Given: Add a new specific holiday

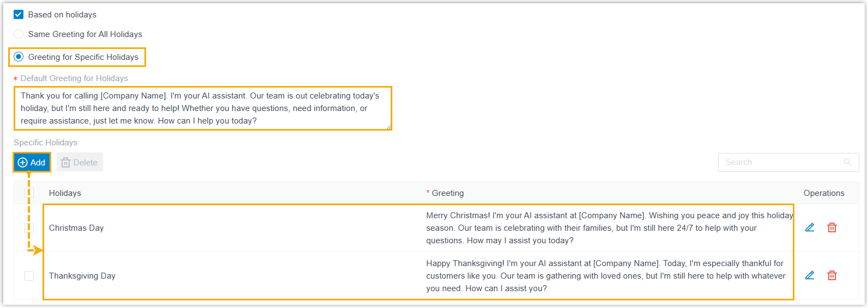Looking at the screenshot, I should click(32, 162).
